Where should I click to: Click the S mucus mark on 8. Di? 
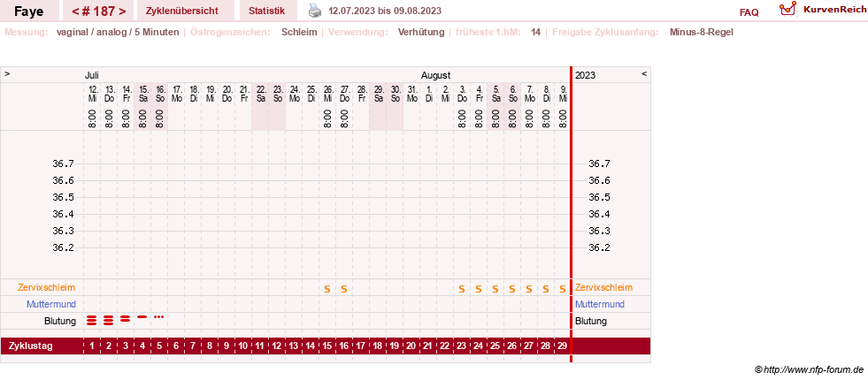(x=546, y=289)
